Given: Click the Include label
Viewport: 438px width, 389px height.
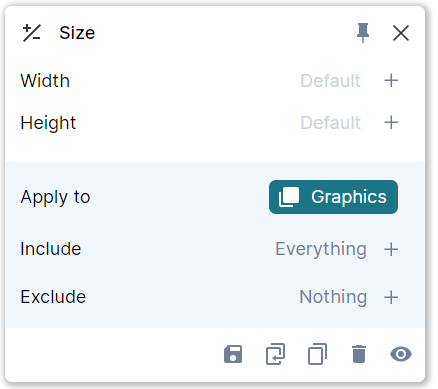Looking at the screenshot, I should click(50, 249).
